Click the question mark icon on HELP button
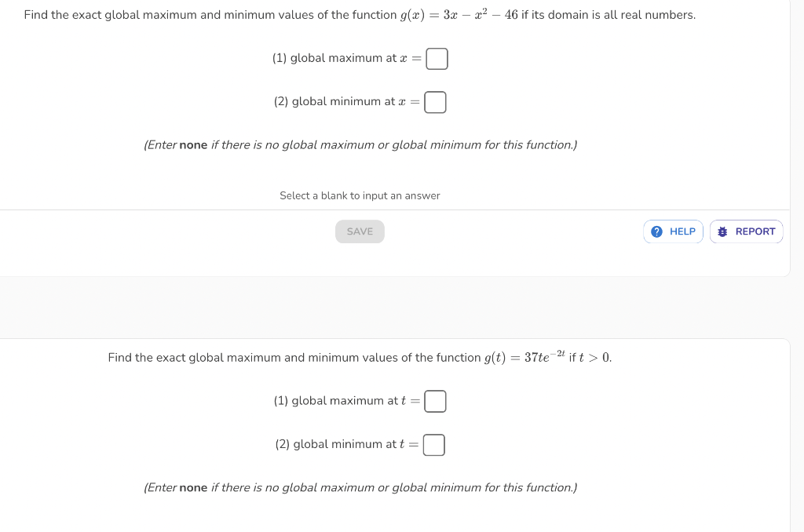The height and width of the screenshot is (532, 804). pyautogui.click(x=656, y=231)
